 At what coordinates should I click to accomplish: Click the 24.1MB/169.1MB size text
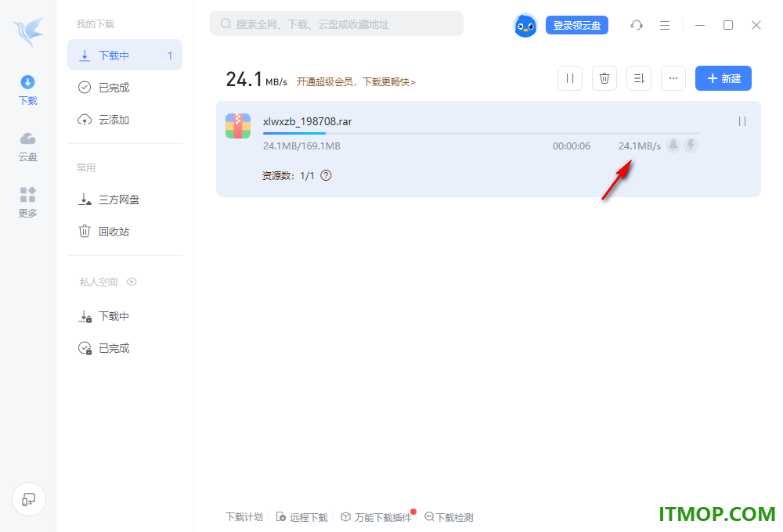301,146
